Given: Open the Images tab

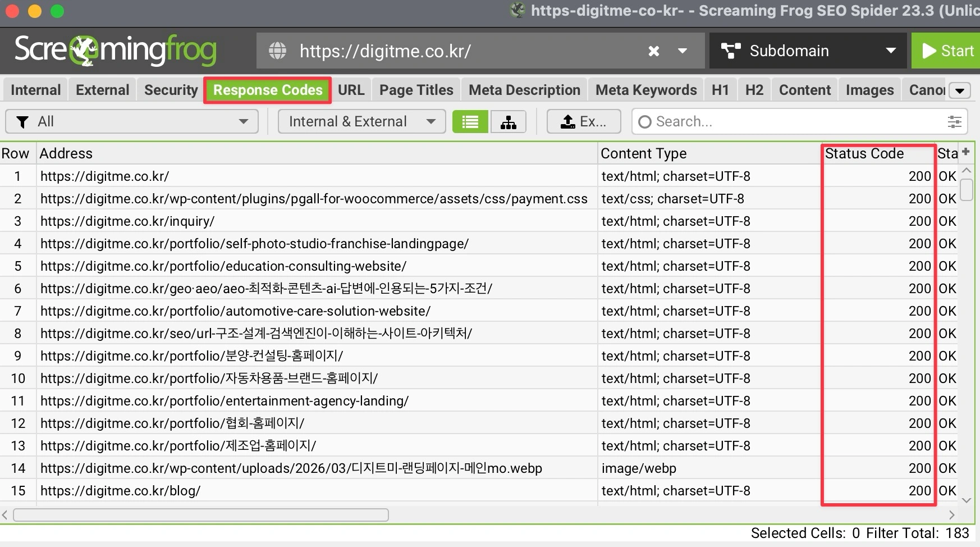Looking at the screenshot, I should point(870,90).
